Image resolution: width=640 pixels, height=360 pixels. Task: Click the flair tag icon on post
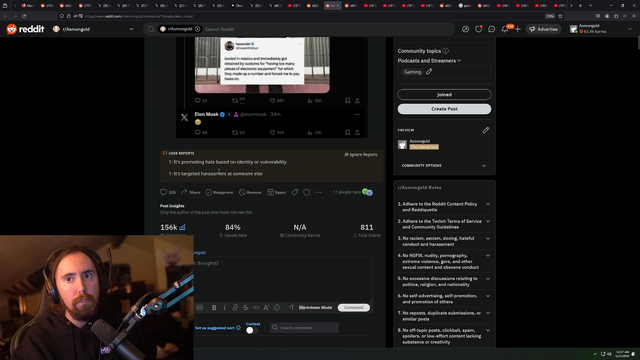295,192
